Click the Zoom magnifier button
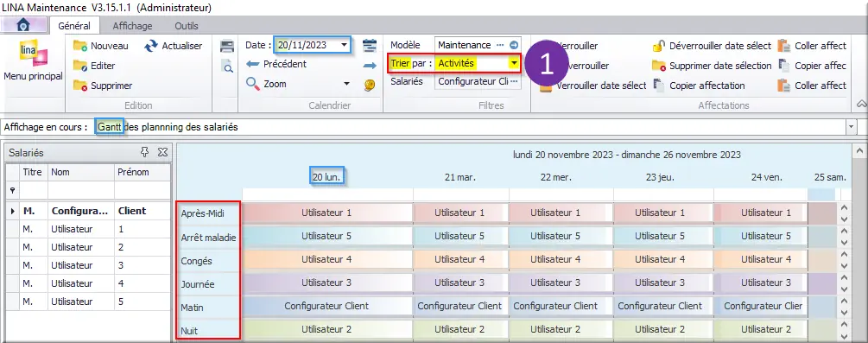The image size is (868, 343). (266, 84)
